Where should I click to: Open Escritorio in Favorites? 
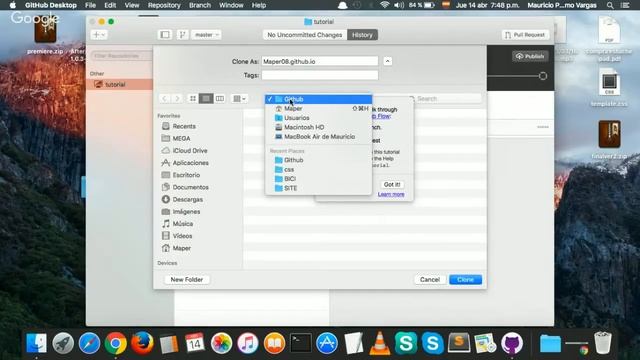pyautogui.click(x=186, y=175)
